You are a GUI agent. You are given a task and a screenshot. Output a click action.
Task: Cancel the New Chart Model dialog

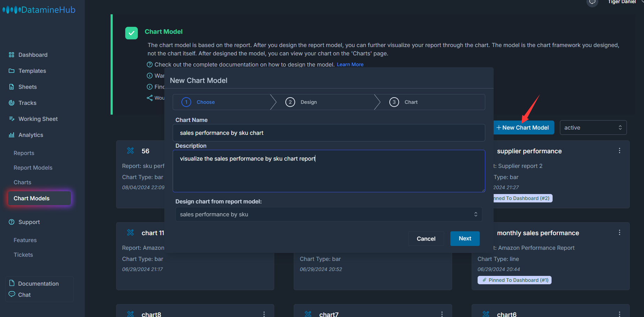pos(426,239)
